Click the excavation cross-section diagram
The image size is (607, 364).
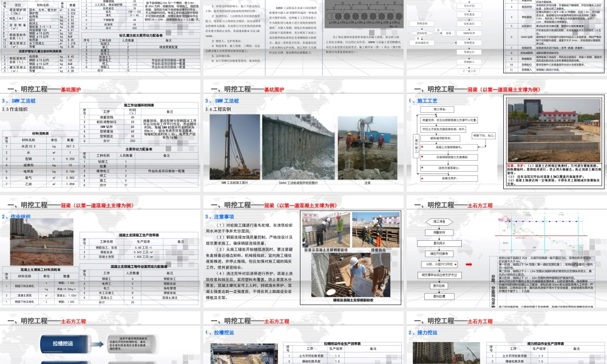(x=543, y=233)
